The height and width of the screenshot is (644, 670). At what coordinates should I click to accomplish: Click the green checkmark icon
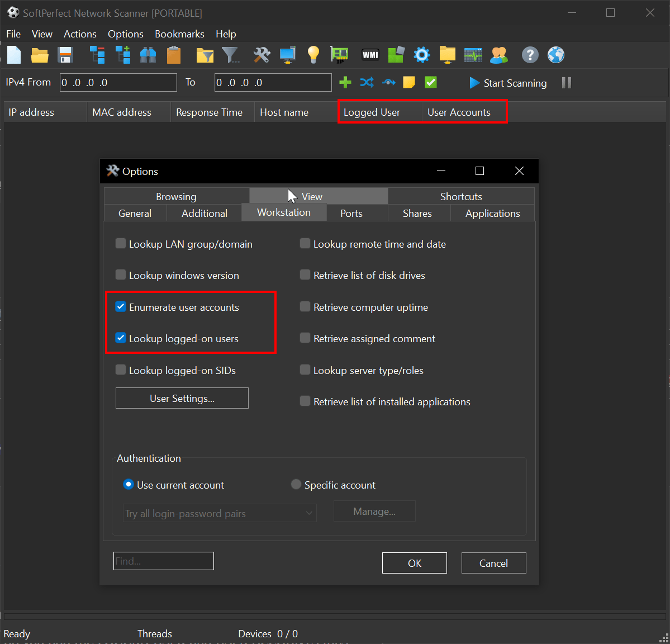click(431, 82)
